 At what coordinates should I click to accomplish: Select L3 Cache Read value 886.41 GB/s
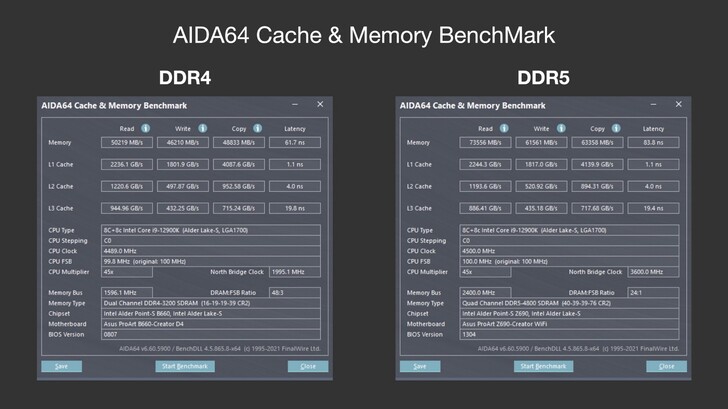pyautogui.click(x=485, y=208)
